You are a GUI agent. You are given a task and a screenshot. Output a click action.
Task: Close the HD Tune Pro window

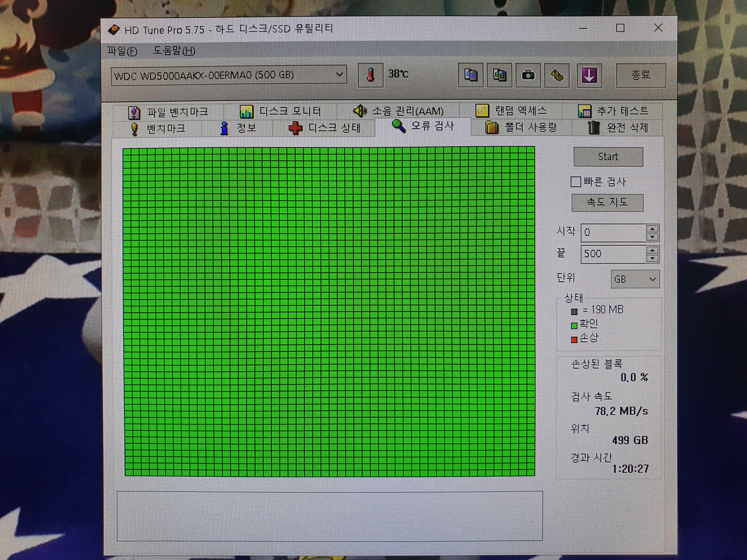coord(658,28)
